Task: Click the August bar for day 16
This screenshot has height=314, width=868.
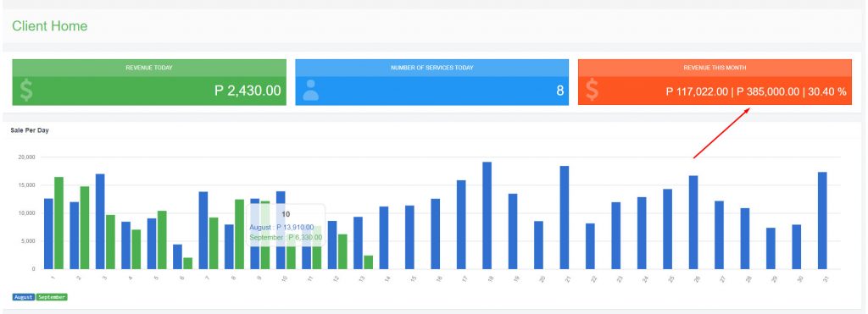Action: pyautogui.click(x=436, y=234)
